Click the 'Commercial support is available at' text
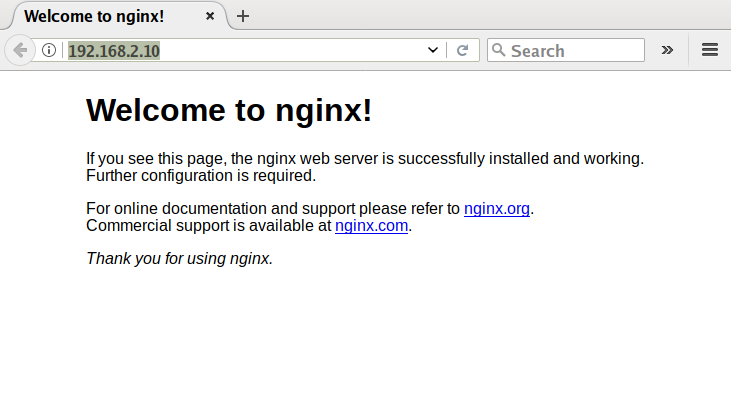The height and width of the screenshot is (420, 731). (x=208, y=226)
